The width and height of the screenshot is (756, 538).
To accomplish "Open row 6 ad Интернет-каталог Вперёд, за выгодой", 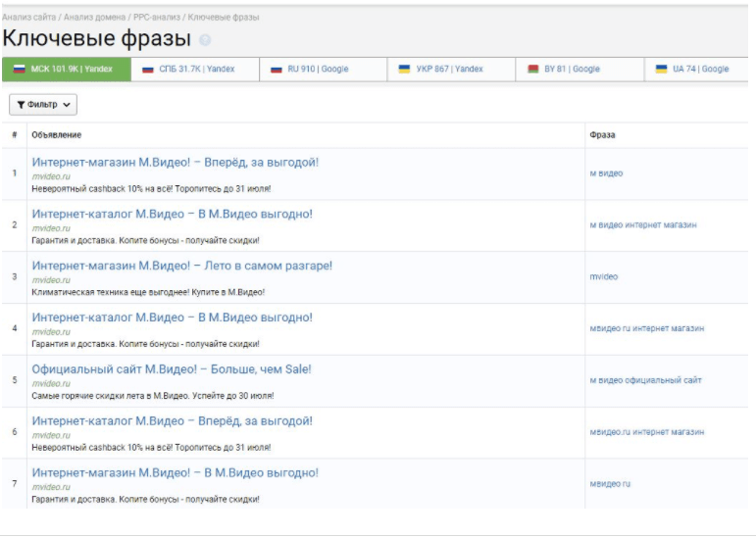I will [x=173, y=421].
